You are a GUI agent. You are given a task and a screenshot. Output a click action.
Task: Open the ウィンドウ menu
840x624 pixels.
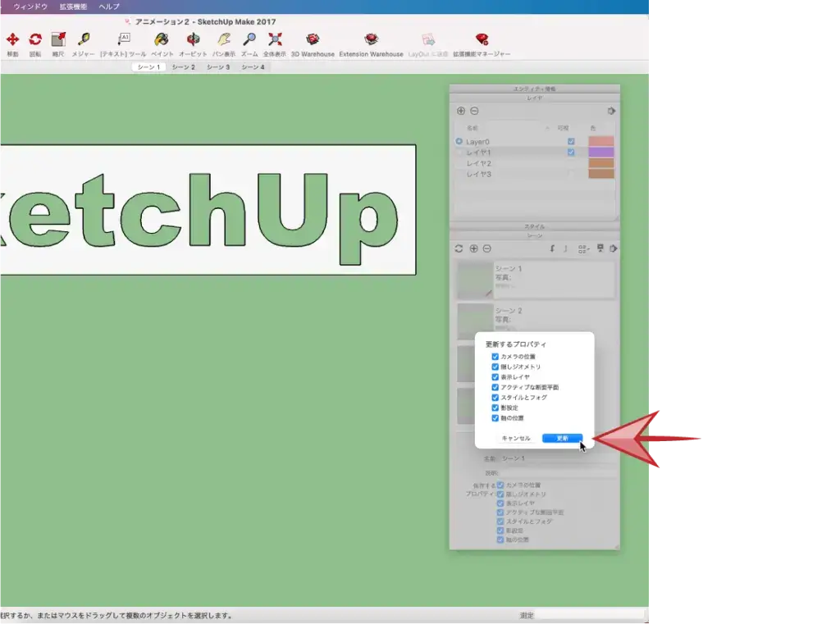(30, 7)
